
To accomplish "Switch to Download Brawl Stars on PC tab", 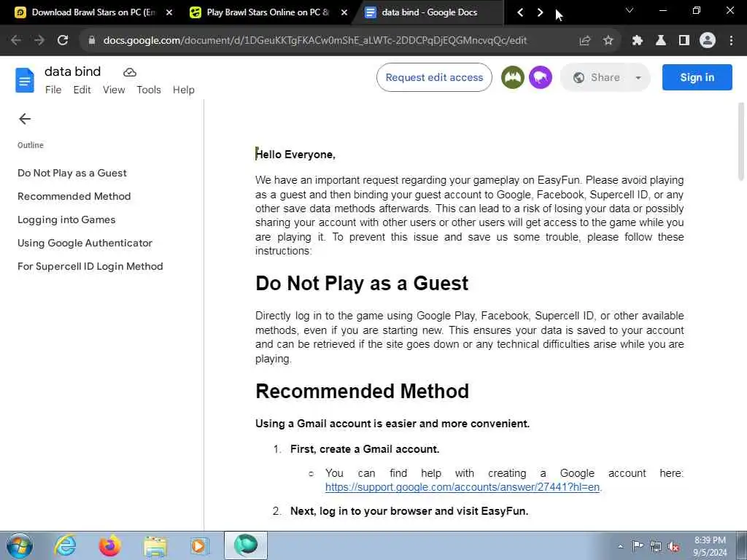I will 93,12.
